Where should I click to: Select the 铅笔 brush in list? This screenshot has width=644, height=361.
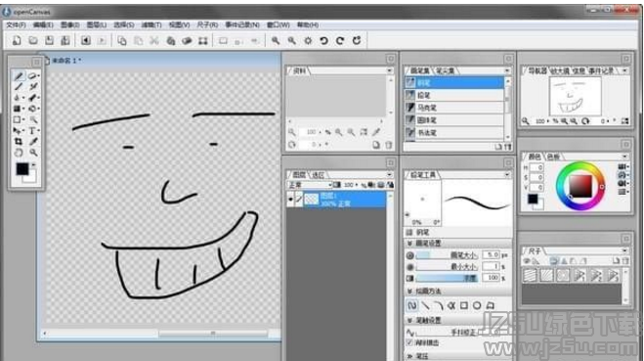[x=453, y=95]
